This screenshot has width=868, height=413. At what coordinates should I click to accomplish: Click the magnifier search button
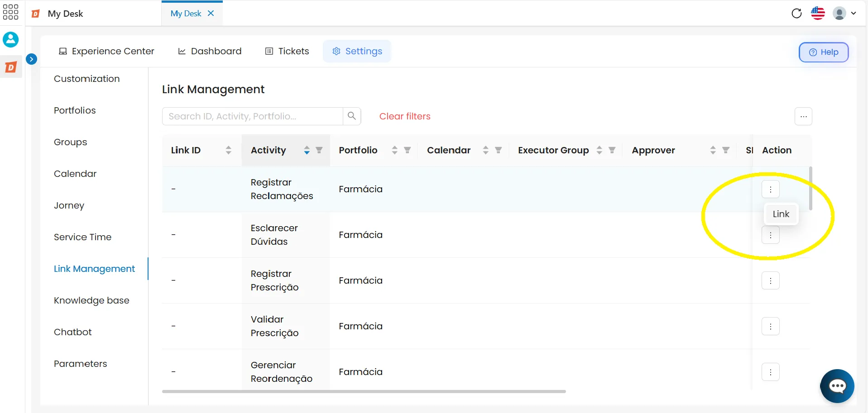click(x=352, y=116)
